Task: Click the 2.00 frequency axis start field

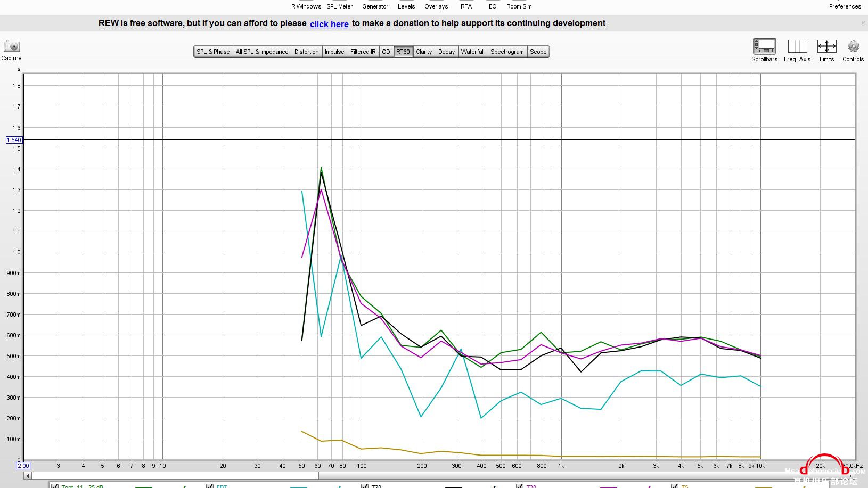Action: [23, 466]
